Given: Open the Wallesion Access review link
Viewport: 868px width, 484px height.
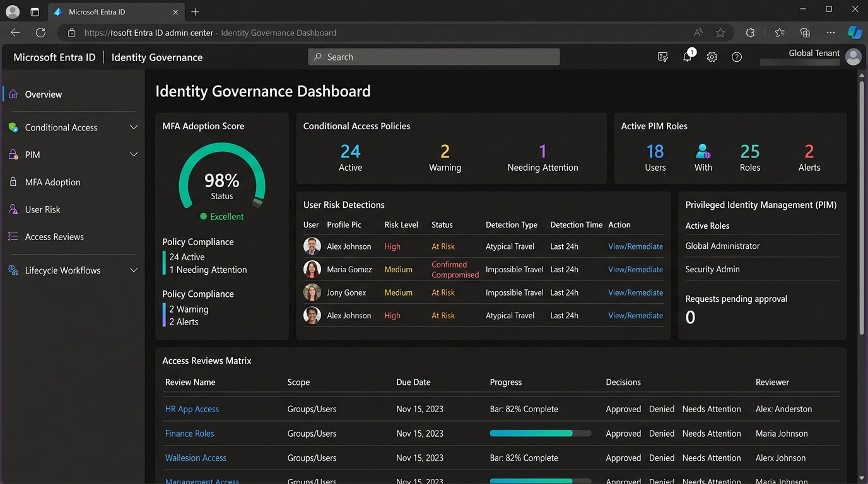Looking at the screenshot, I should [196, 458].
